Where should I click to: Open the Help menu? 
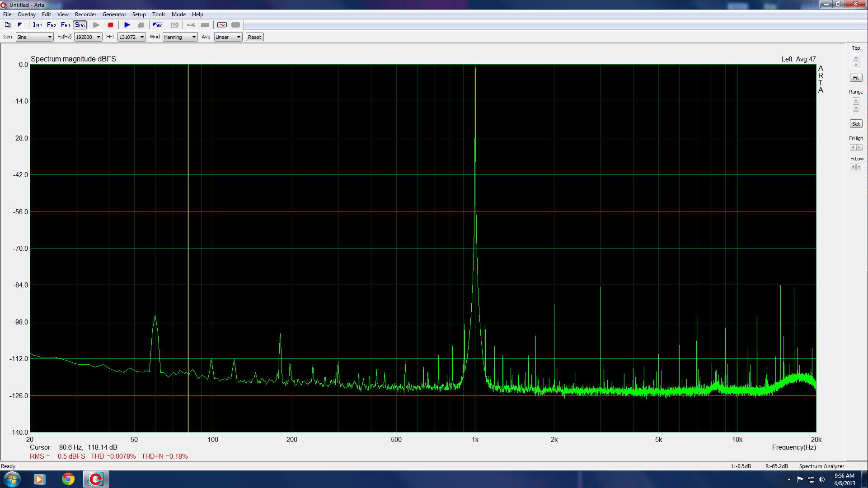pyautogui.click(x=197, y=14)
